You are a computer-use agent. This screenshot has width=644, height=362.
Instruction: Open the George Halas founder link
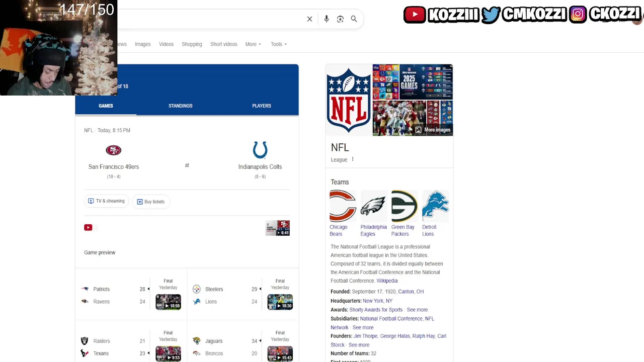coord(395,336)
